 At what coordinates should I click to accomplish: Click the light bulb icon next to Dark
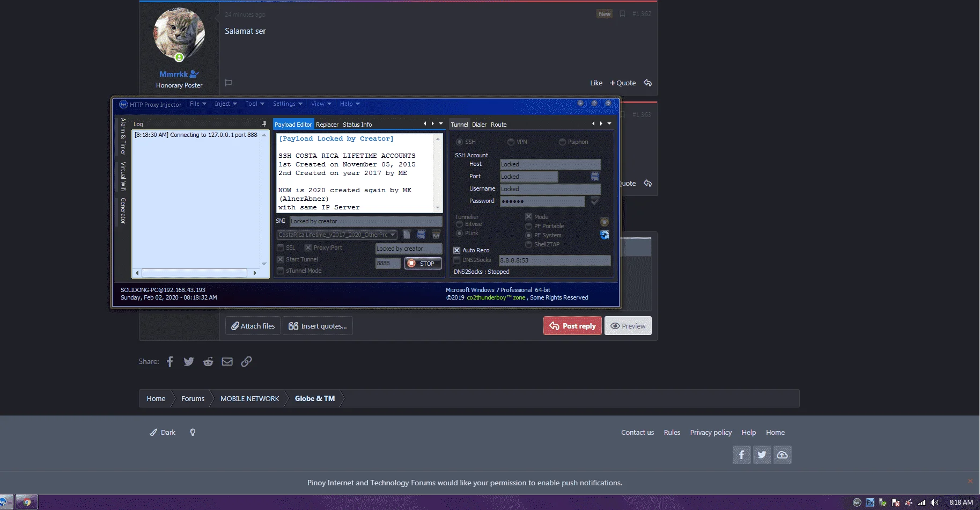coord(193,432)
